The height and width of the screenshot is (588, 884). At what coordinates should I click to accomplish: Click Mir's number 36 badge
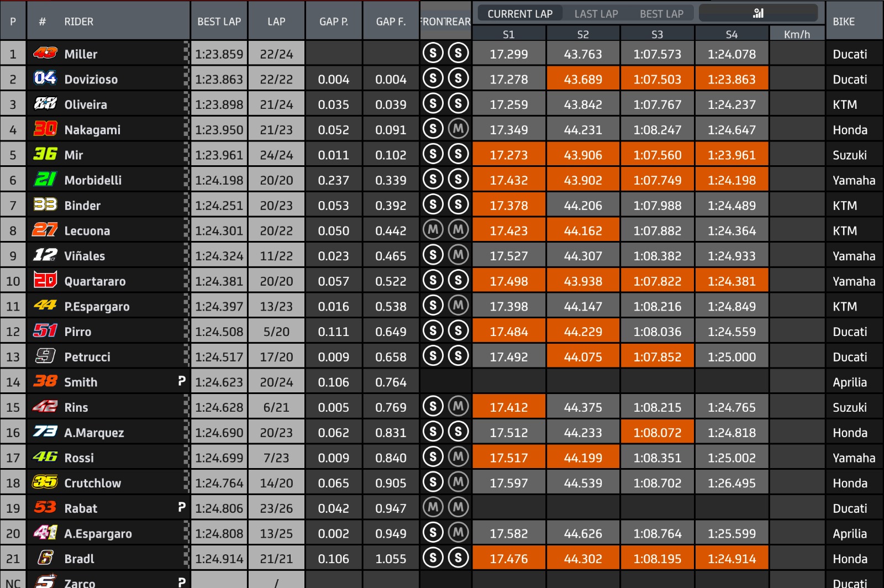tap(45, 154)
